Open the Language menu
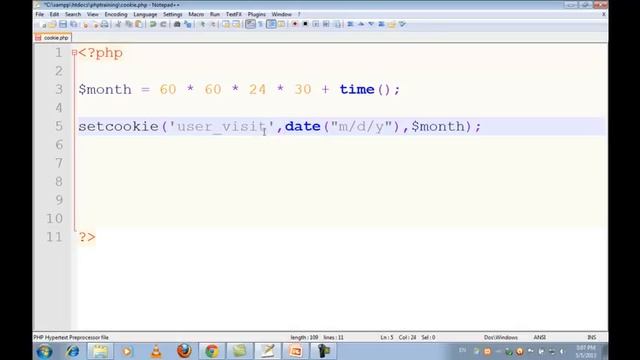Viewport: 640px width, 360px height. (145, 14)
